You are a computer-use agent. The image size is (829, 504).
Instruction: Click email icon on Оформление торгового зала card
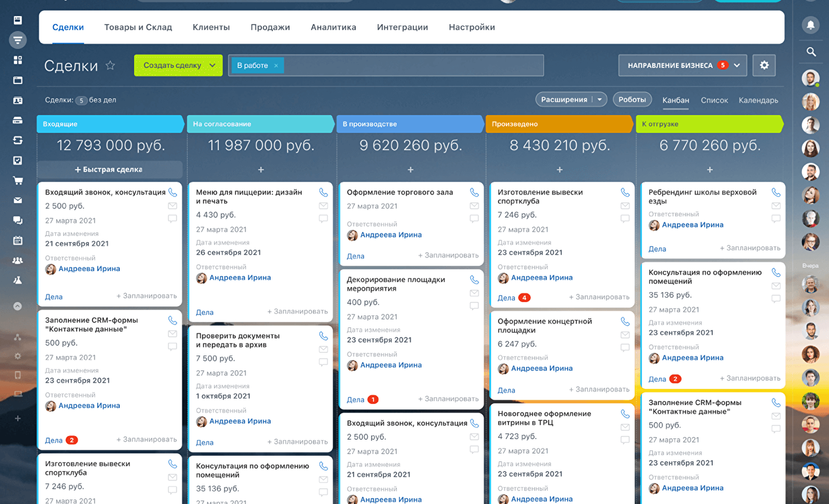(x=474, y=205)
